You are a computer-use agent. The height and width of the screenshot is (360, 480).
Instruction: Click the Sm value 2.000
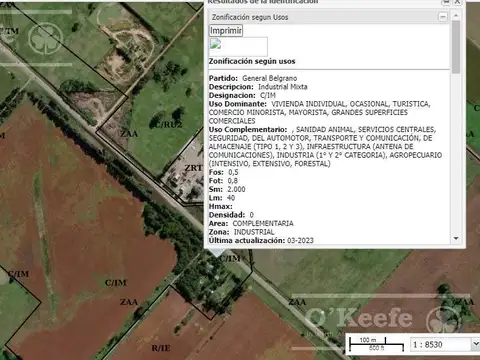(236, 189)
